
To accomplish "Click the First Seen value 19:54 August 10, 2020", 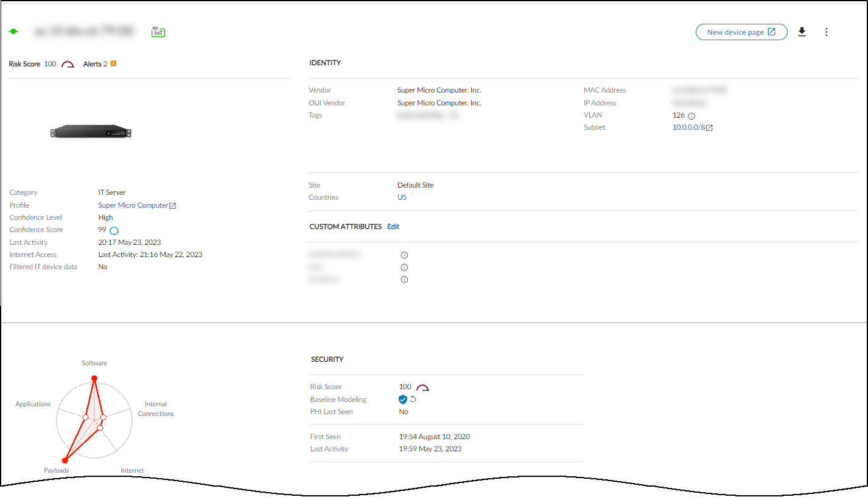I will point(435,437).
